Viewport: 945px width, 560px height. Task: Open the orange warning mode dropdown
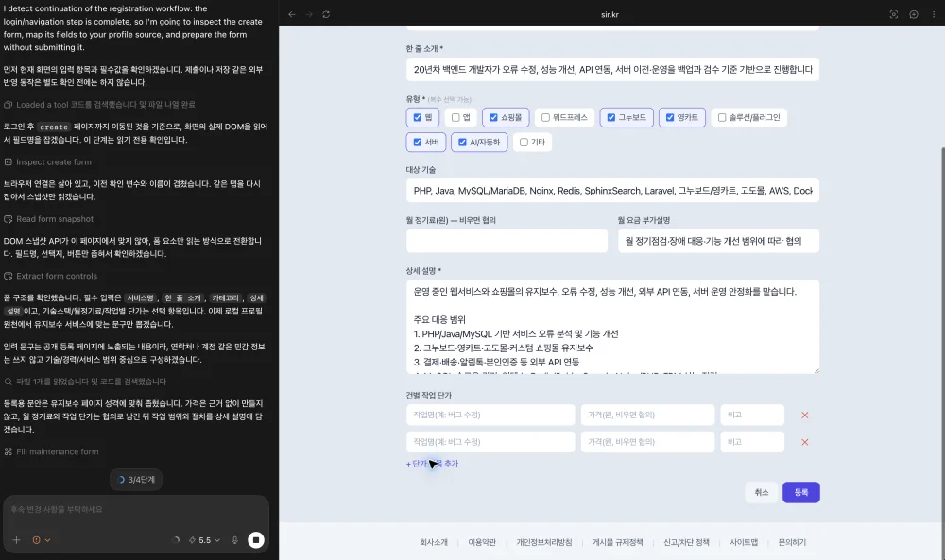pyautogui.click(x=41, y=540)
